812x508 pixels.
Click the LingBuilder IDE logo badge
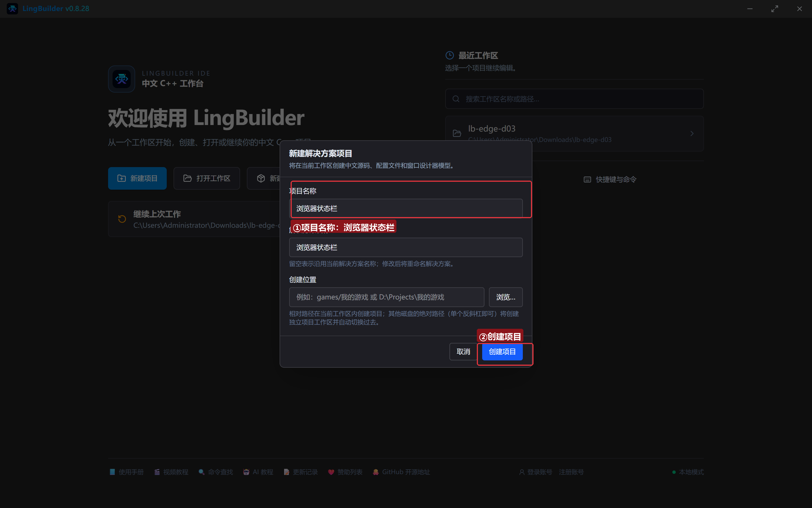122,79
